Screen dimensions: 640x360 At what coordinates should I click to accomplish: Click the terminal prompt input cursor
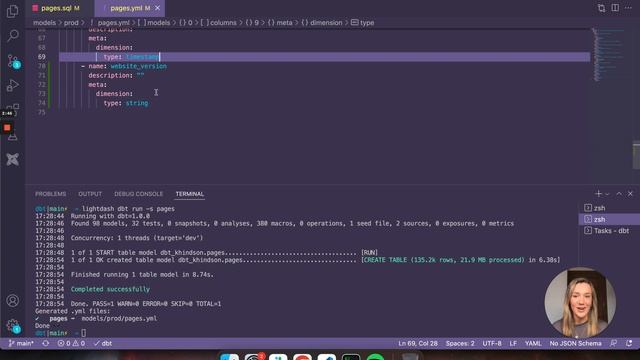coord(84,333)
